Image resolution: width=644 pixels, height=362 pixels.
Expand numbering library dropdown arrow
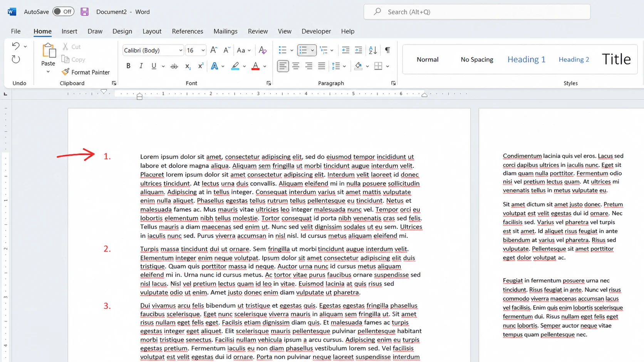coord(312,50)
